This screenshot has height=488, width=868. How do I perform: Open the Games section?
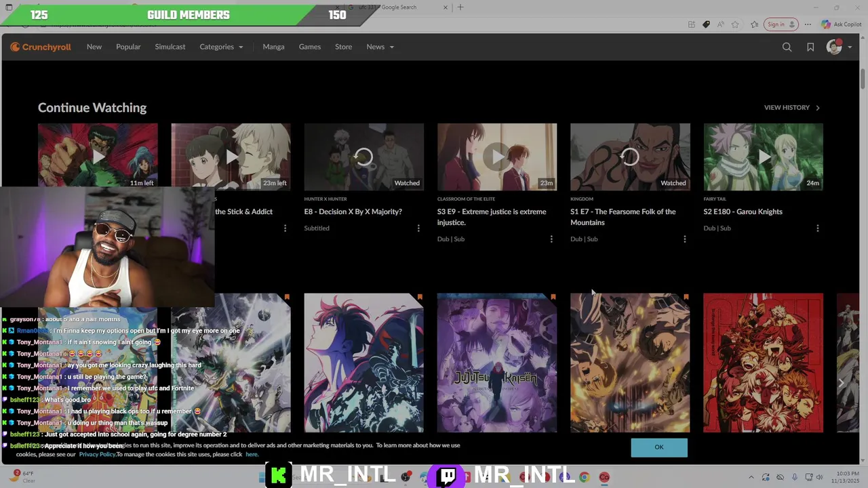coord(310,47)
